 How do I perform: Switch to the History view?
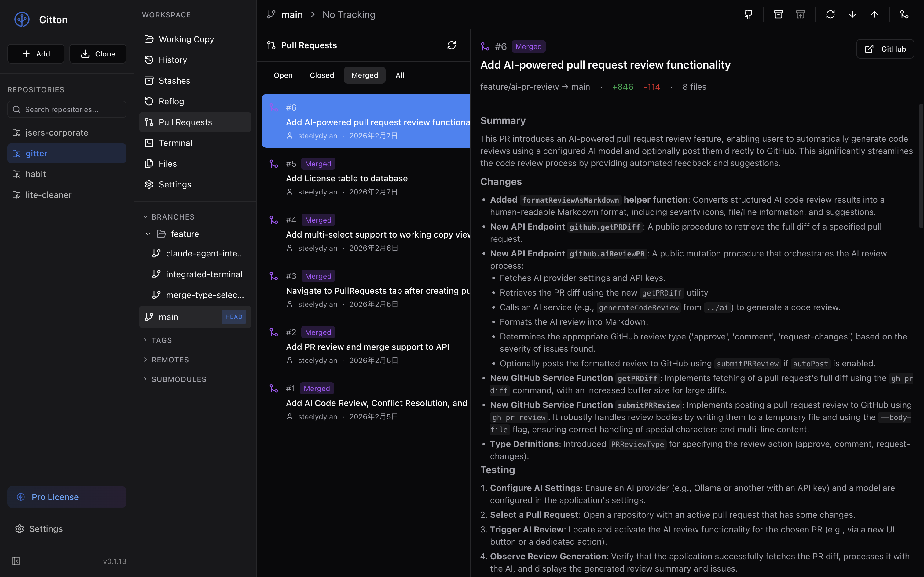click(173, 60)
